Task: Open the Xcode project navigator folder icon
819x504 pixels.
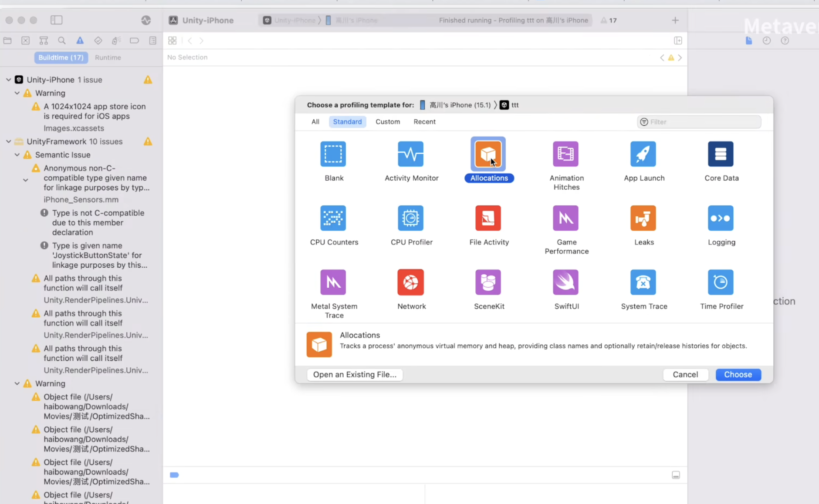Action: coord(7,40)
